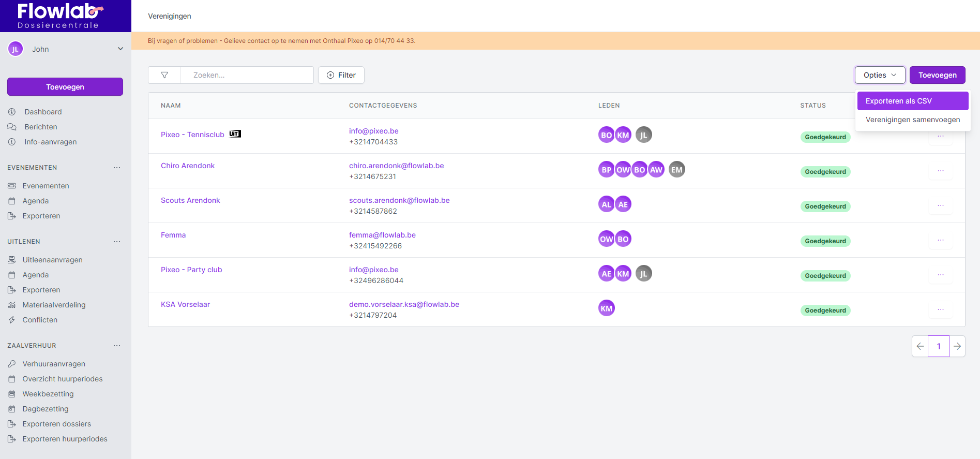980x459 pixels.
Task: Open the Conflicten page from the sidebar
Action: click(x=40, y=320)
